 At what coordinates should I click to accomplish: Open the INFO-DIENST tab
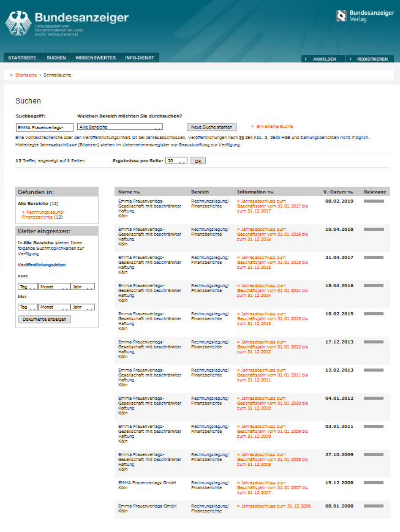pyautogui.click(x=140, y=58)
